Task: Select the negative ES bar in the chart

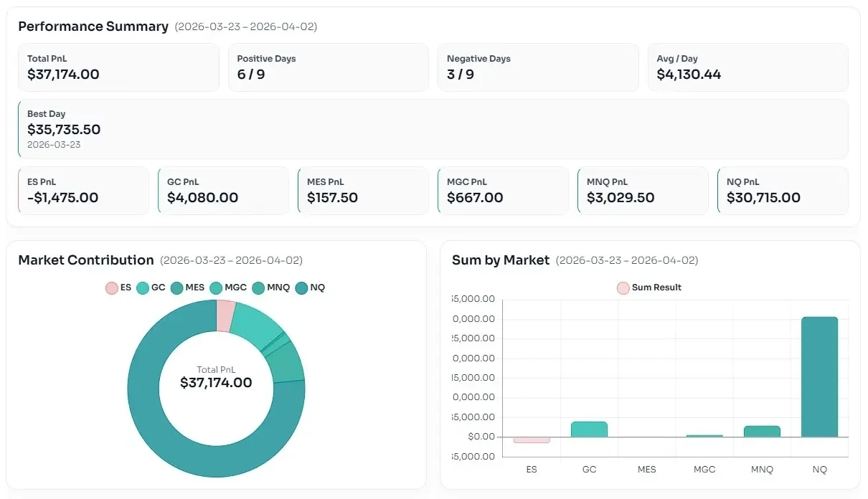Action: [532, 439]
